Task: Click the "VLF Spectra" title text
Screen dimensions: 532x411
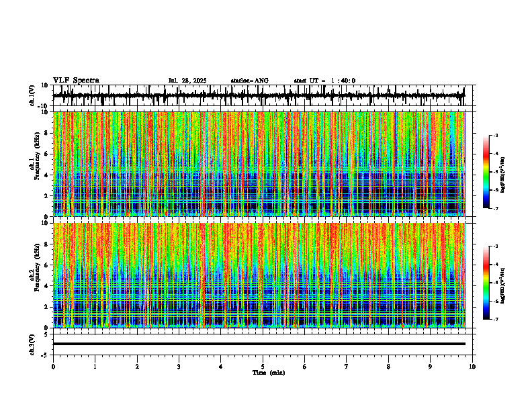Action: pyautogui.click(x=76, y=81)
